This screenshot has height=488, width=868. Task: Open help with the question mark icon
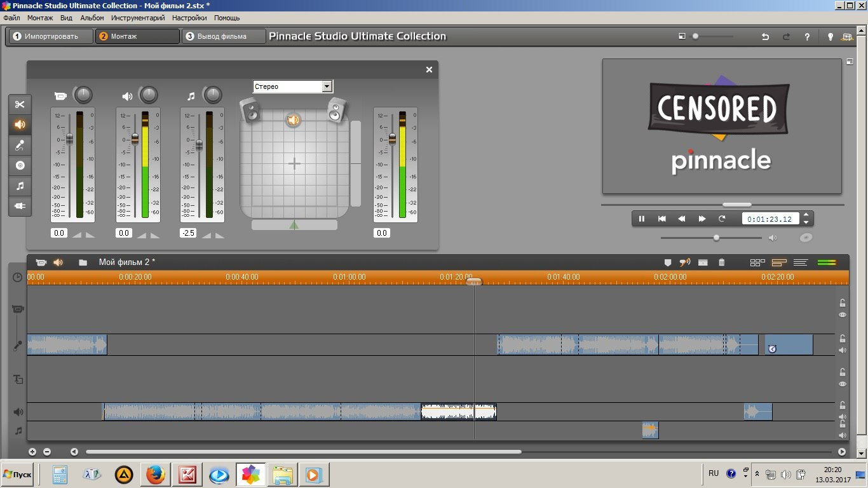807,37
